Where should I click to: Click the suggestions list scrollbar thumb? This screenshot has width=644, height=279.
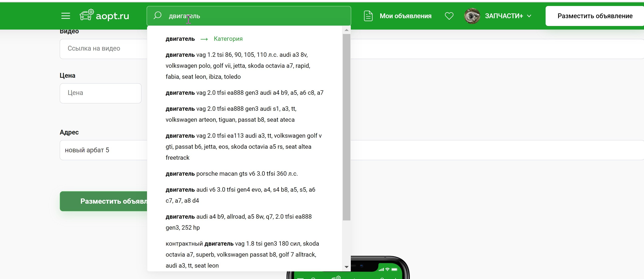pyautogui.click(x=346, y=127)
